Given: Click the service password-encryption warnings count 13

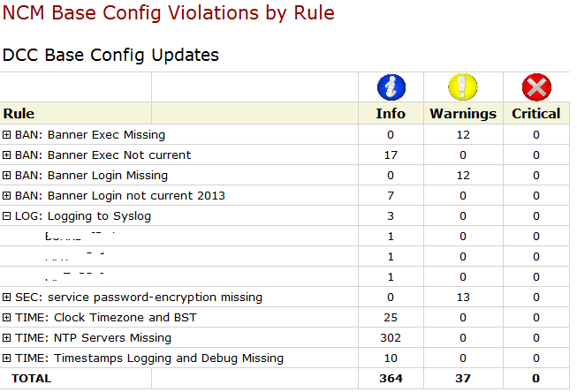Looking at the screenshot, I should [x=463, y=298].
